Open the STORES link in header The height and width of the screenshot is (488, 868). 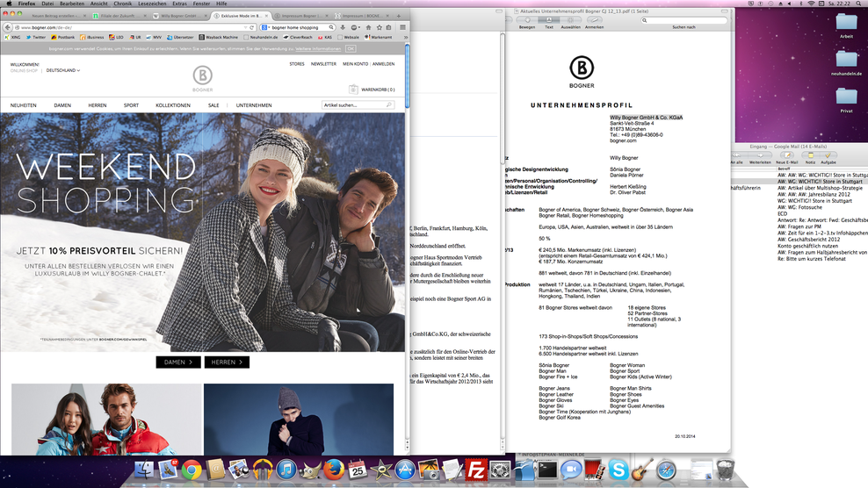point(297,64)
